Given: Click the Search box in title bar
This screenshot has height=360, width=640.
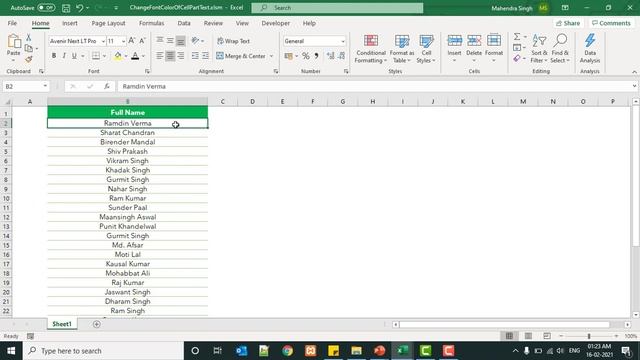Looking at the screenshot, I should [x=337, y=8].
